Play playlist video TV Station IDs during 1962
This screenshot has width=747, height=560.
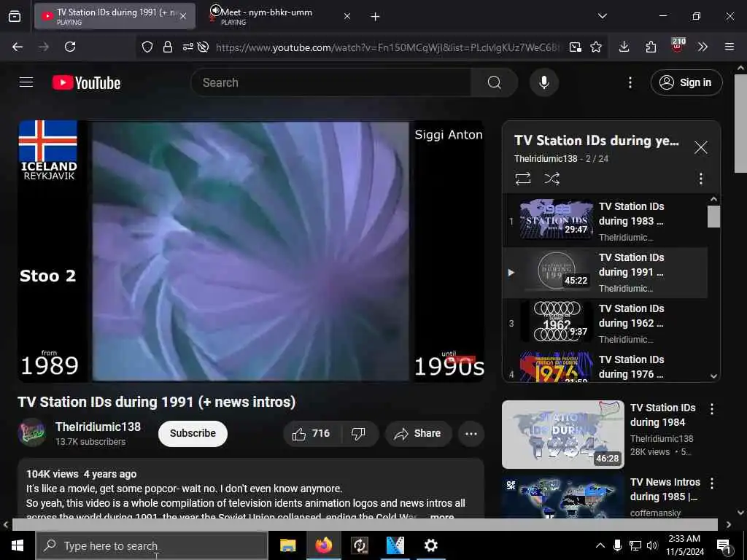click(x=605, y=323)
